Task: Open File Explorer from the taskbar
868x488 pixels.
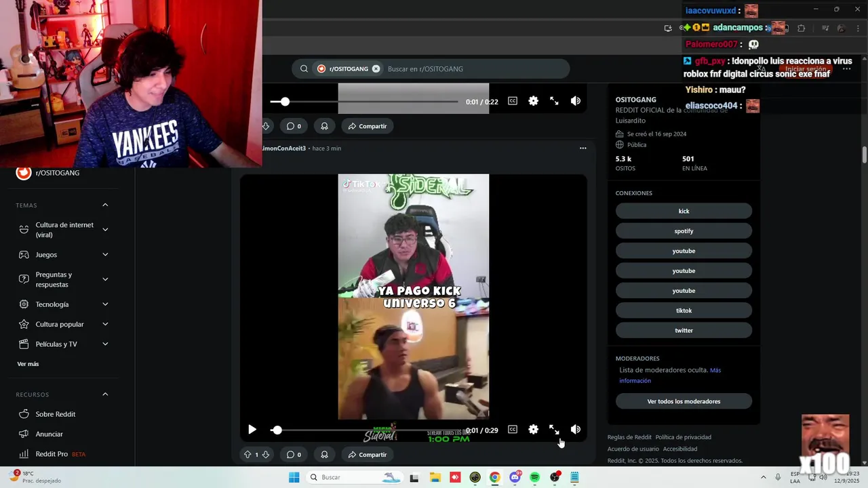Action: click(435, 477)
